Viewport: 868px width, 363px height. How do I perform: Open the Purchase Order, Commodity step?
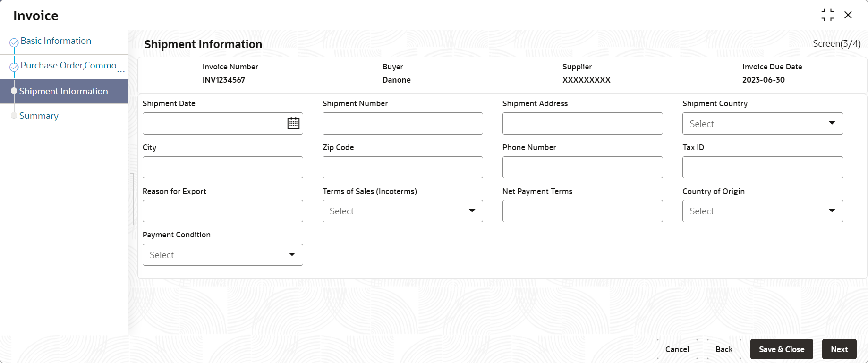click(68, 66)
